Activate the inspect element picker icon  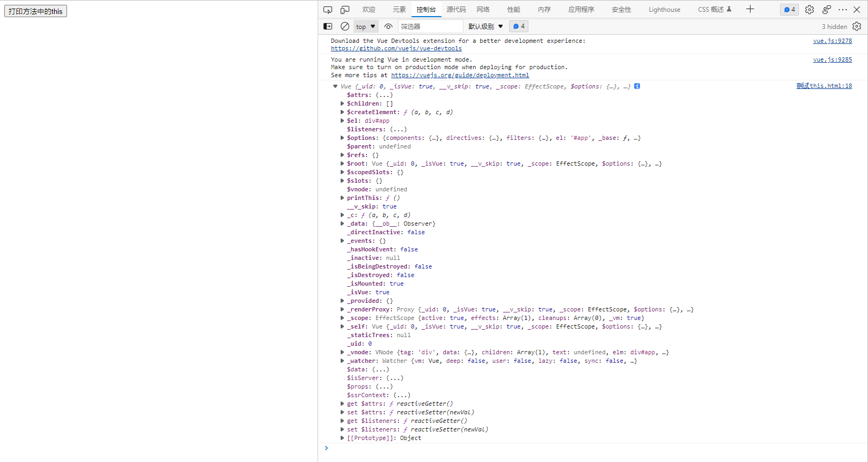[x=328, y=10]
